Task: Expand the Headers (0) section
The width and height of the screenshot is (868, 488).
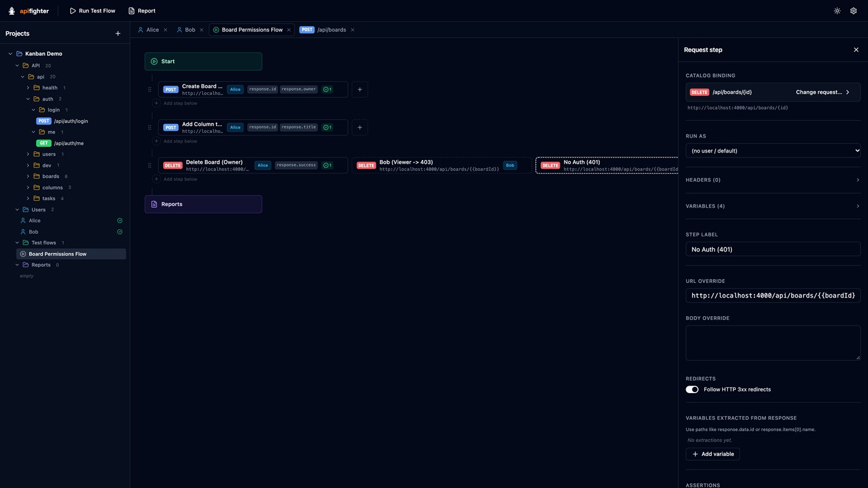Action: pos(772,180)
